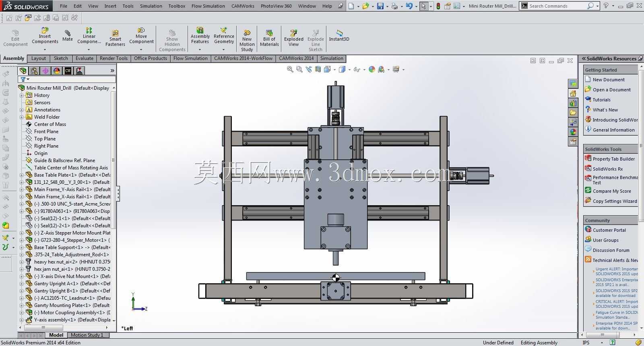Open the tree filter dropdown arrow
Screen dimensions: 644x346
coord(28,80)
